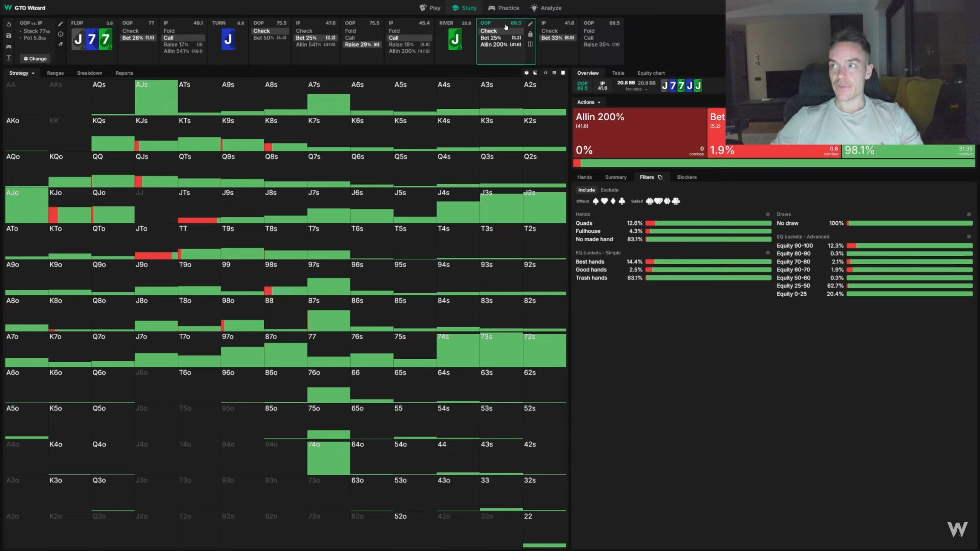This screenshot has width=980, height=551.
Task: Toggle the Include filter mode
Action: click(x=586, y=190)
